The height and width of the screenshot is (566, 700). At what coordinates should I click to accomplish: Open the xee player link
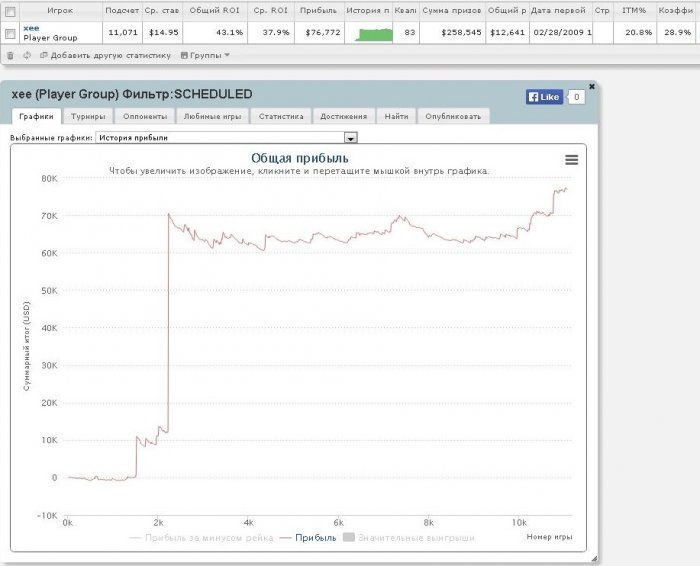coord(31,28)
